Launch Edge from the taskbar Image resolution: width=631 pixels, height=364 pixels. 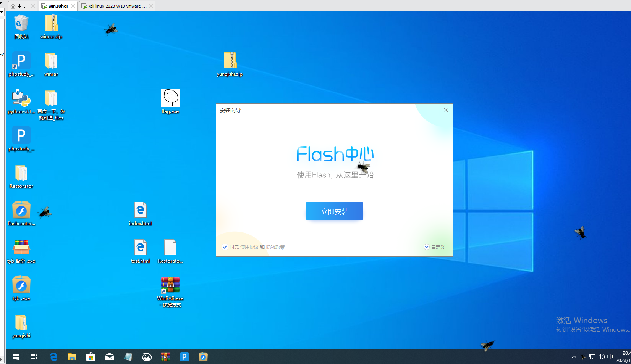(53, 357)
